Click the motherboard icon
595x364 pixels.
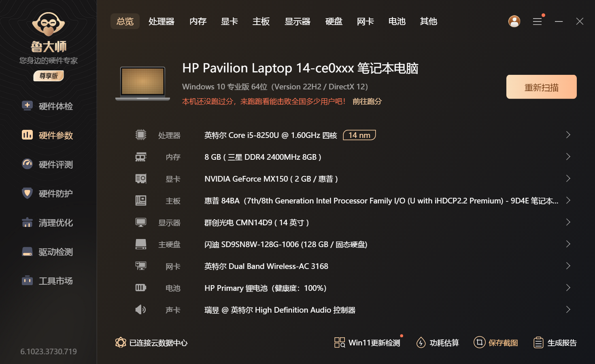click(141, 200)
